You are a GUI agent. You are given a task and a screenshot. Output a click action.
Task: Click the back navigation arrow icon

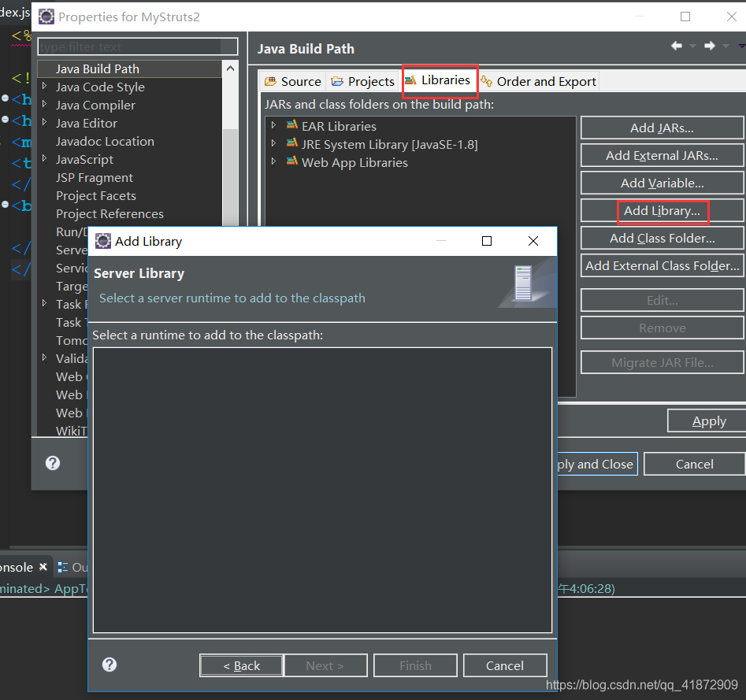pyautogui.click(x=677, y=46)
